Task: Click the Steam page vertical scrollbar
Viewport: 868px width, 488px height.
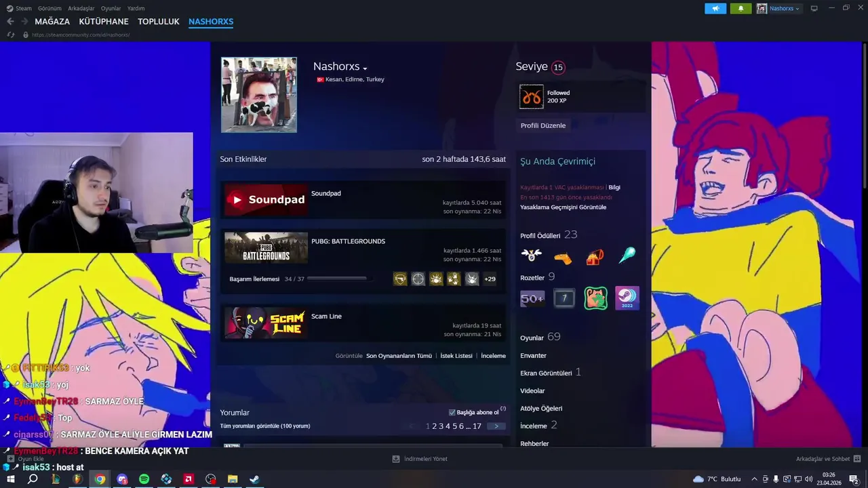Action: click(864, 115)
